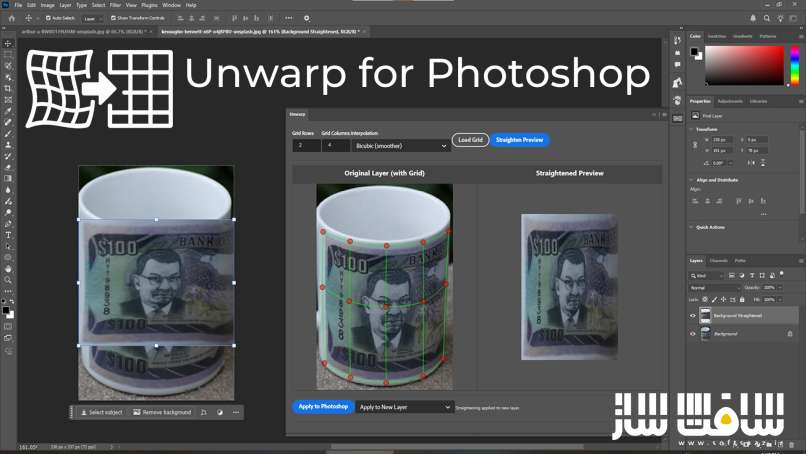Click the Grid Rows input field
Screen dimensions: 806x454
(306, 146)
